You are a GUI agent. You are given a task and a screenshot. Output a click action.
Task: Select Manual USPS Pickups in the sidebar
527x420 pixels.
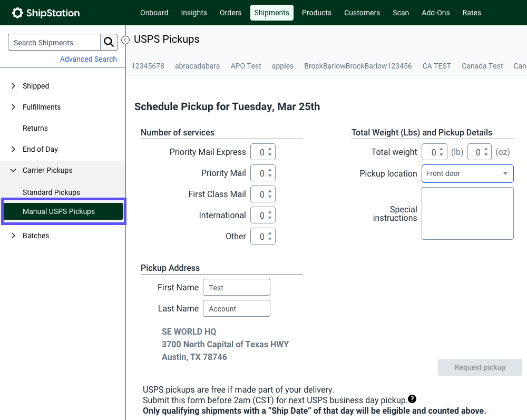[x=64, y=211]
